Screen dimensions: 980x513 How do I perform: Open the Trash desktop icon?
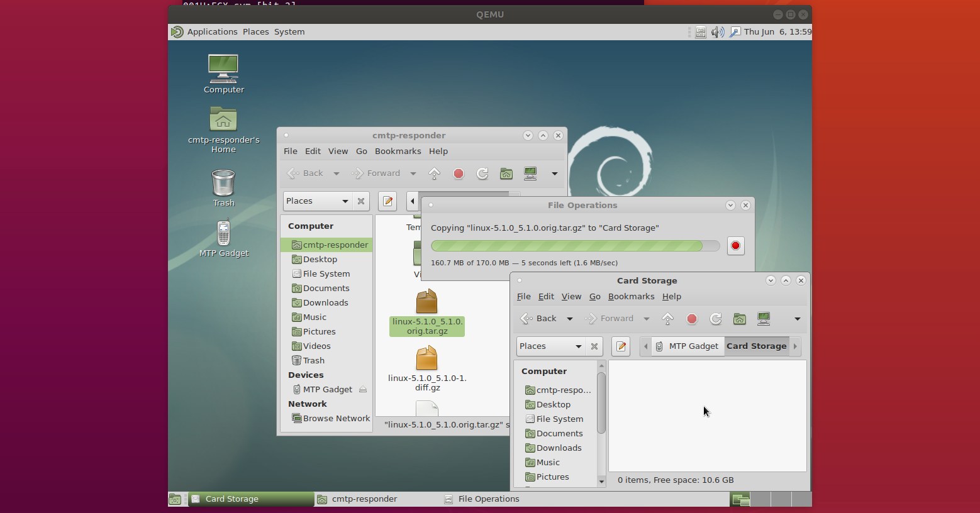[x=223, y=188]
